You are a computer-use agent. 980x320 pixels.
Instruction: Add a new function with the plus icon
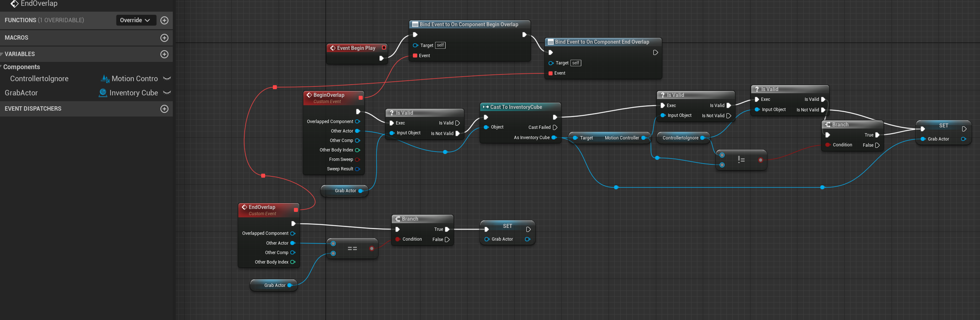(164, 20)
